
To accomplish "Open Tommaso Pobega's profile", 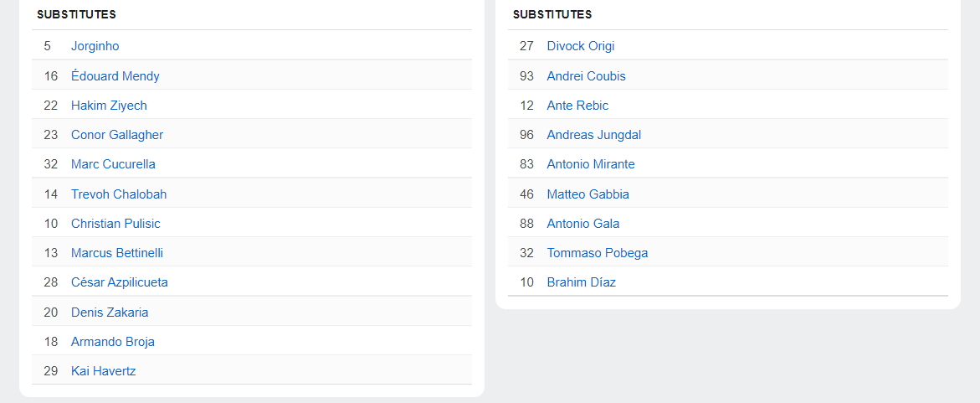I will tap(597, 253).
